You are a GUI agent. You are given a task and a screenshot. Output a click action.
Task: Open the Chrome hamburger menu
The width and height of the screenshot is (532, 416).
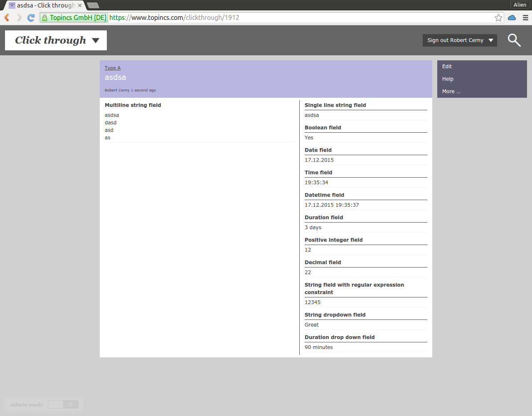coord(525,17)
